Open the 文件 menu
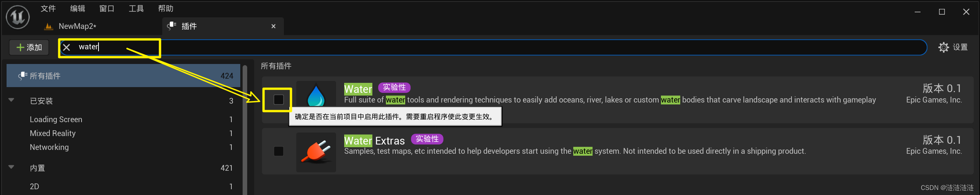 coord(48,8)
